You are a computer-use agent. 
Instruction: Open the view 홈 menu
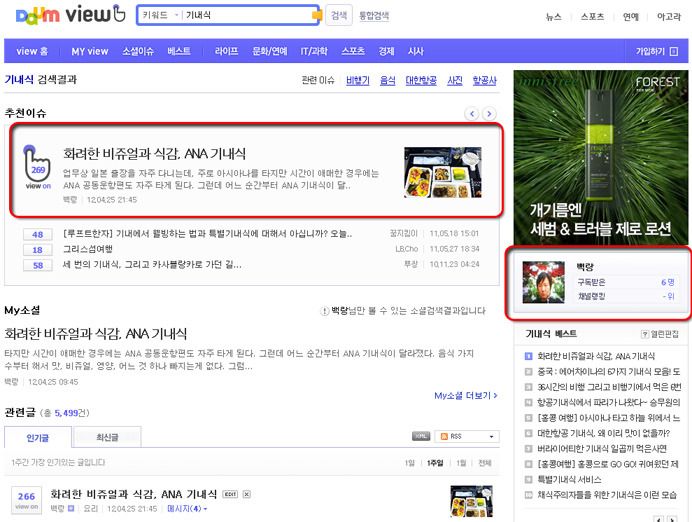tap(32, 51)
